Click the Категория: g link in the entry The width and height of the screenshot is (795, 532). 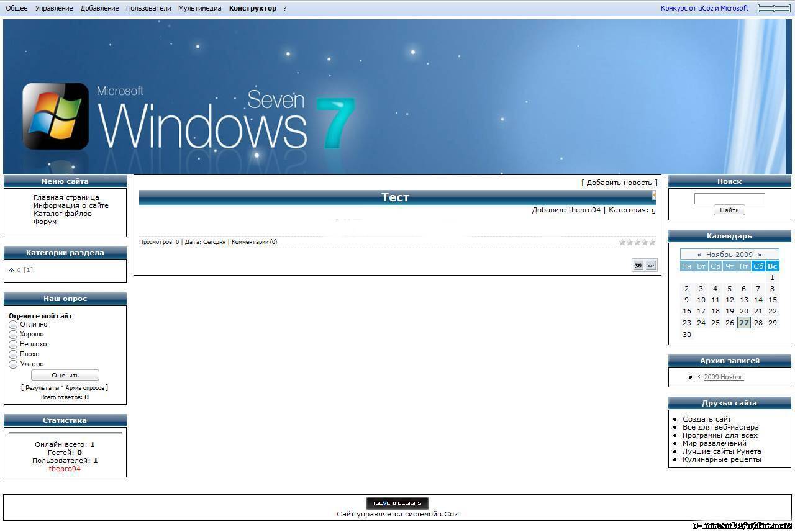pos(653,210)
